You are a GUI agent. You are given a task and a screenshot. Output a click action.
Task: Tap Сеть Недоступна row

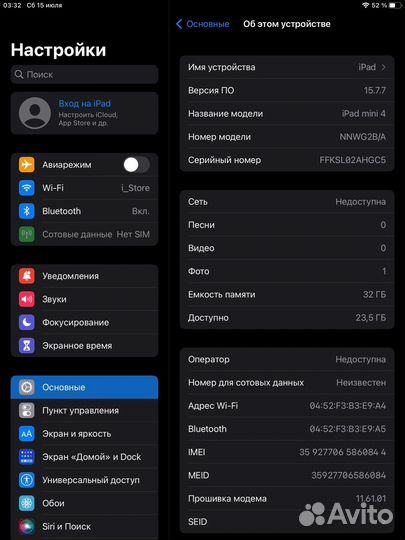(287, 202)
